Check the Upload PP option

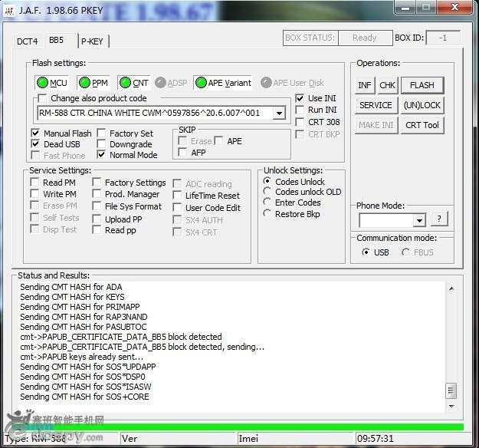[x=97, y=219]
